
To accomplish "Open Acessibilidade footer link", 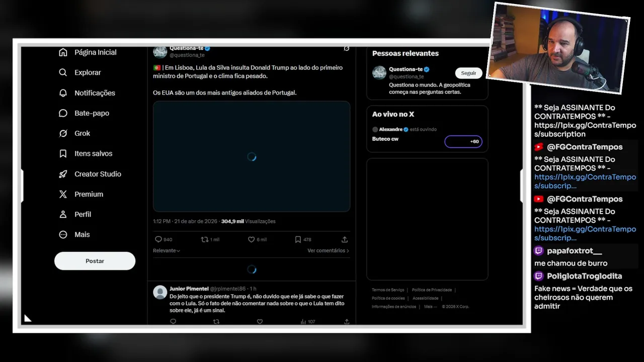I will click(x=426, y=298).
